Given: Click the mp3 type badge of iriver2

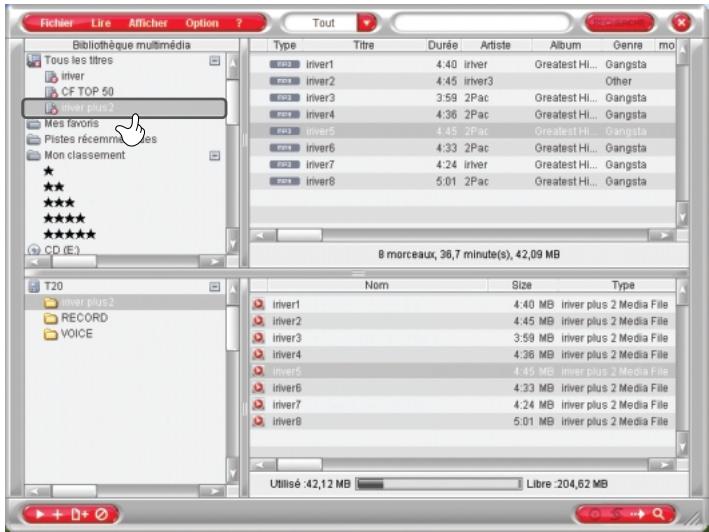Looking at the screenshot, I should [x=284, y=81].
